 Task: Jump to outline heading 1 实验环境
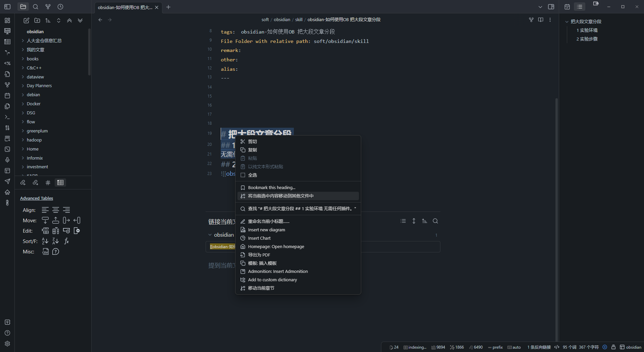587,30
